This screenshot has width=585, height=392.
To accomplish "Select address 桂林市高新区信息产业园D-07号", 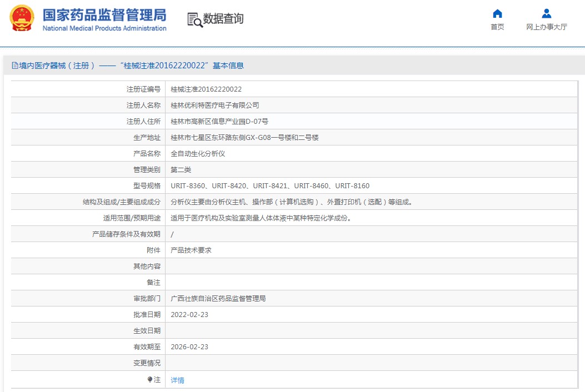I will 219,121.
